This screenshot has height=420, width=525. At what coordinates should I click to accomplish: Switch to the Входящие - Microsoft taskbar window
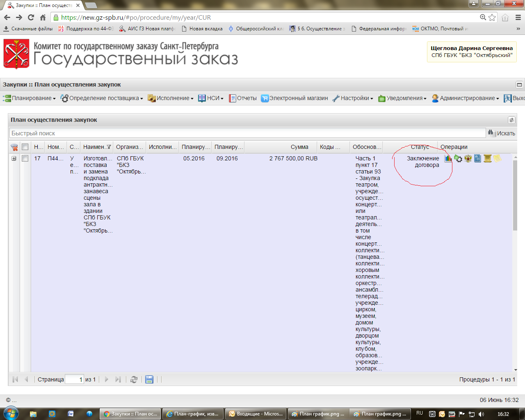pyautogui.click(x=256, y=414)
